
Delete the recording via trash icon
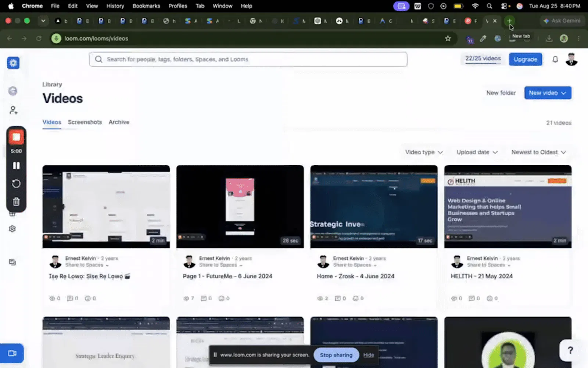16,202
